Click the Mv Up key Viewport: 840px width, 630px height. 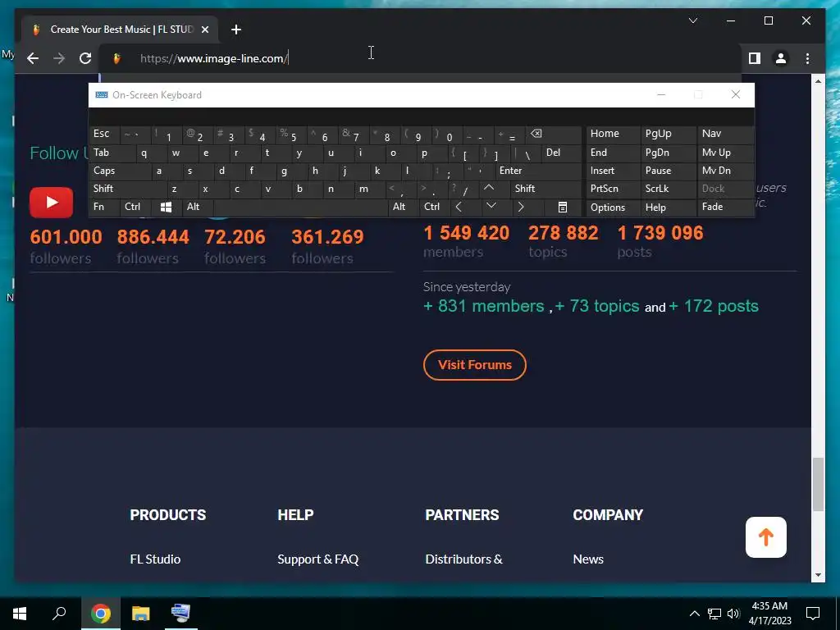[725, 153]
